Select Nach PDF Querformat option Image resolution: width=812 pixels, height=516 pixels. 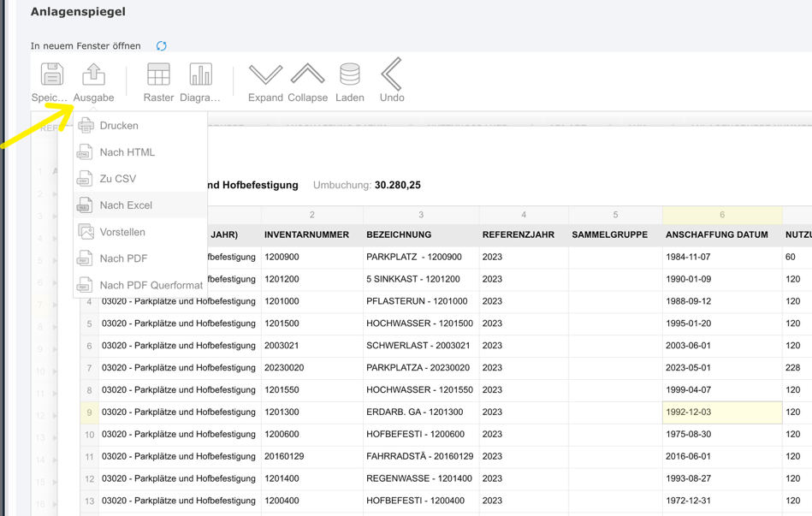pyautogui.click(x=151, y=285)
